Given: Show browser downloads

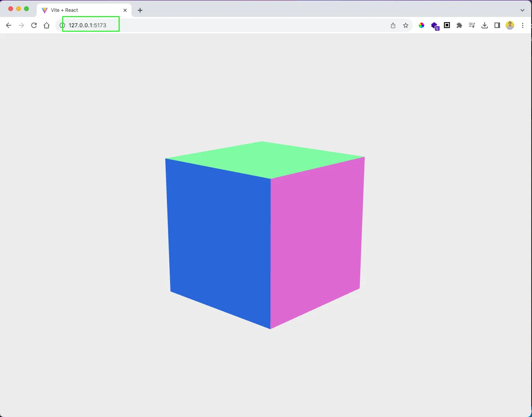Looking at the screenshot, I should [x=485, y=25].
